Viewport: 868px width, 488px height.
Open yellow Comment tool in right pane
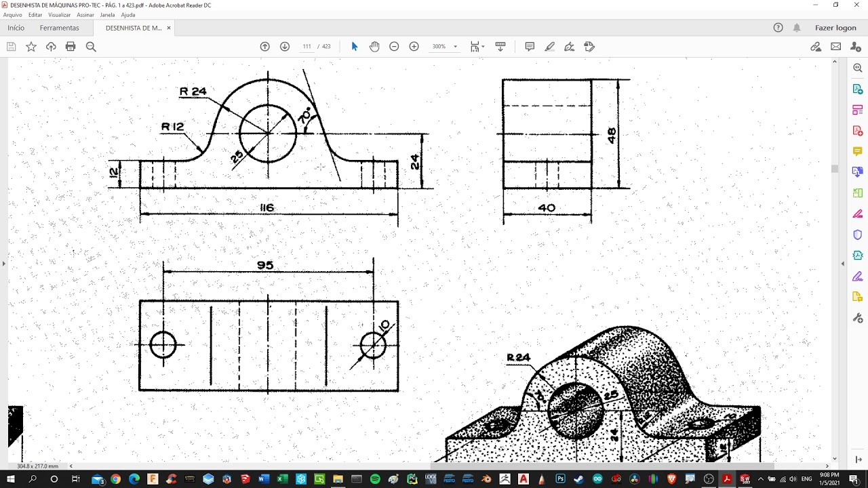[858, 151]
